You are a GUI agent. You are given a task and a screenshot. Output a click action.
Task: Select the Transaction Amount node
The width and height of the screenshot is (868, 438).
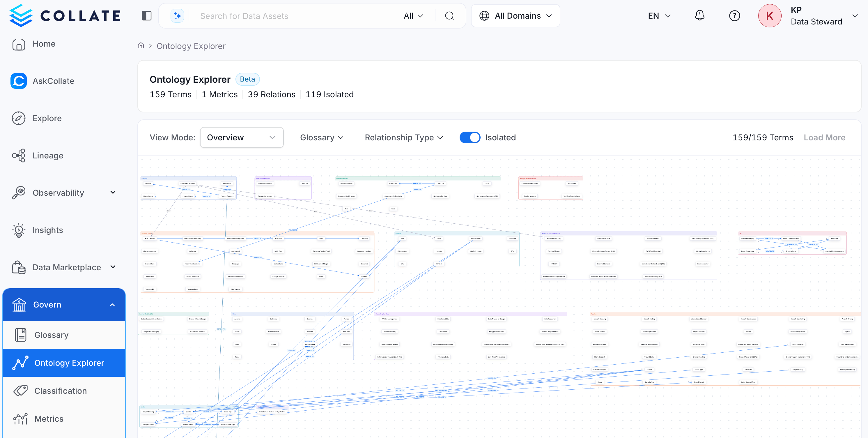(265, 196)
